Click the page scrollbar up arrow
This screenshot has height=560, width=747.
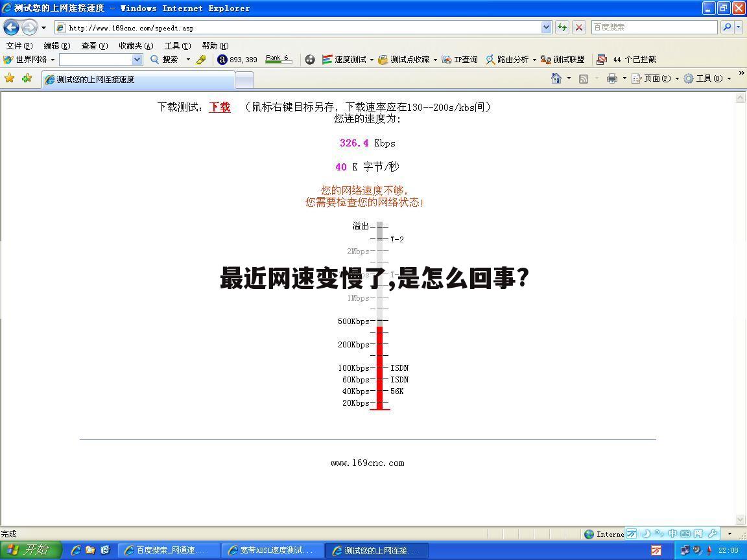pos(740,98)
